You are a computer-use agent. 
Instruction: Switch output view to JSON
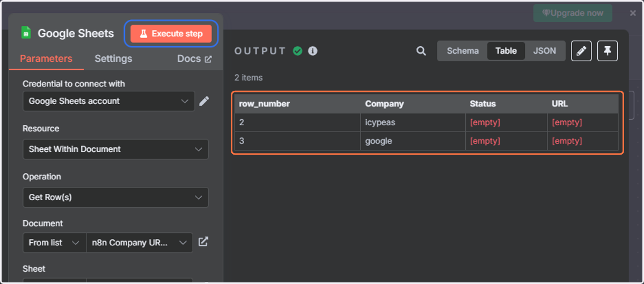coord(545,51)
